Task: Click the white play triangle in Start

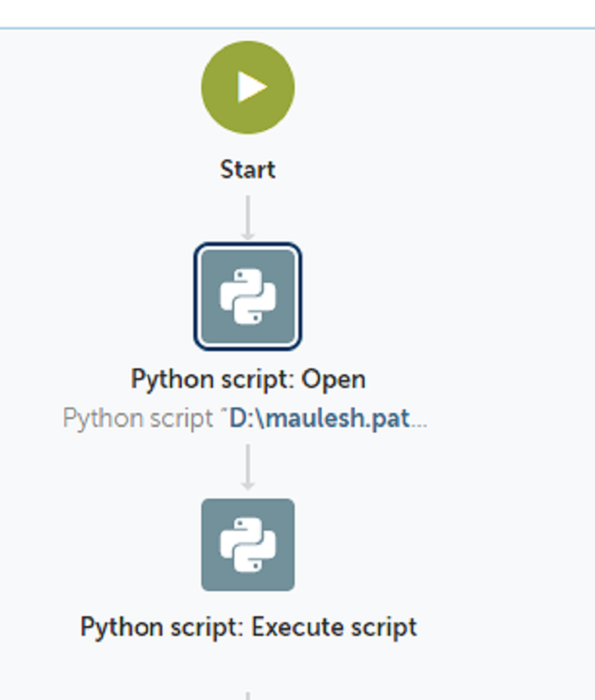Action: coord(251,87)
